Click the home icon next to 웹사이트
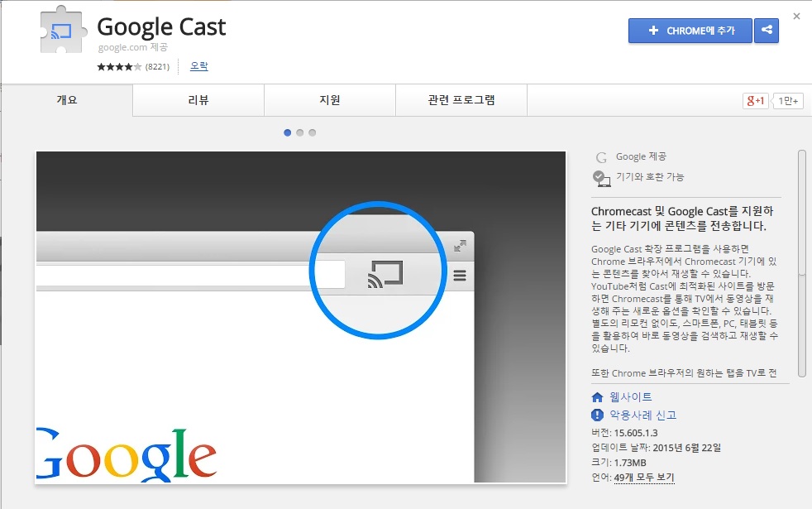812x509 pixels. pos(597,397)
